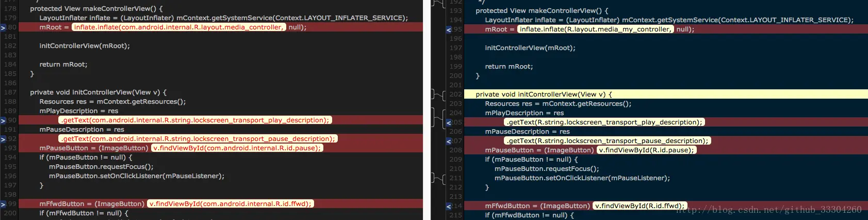Click the apply-change arrow at left line 180
Viewport: 868px width, 220px height.
tap(3, 27)
